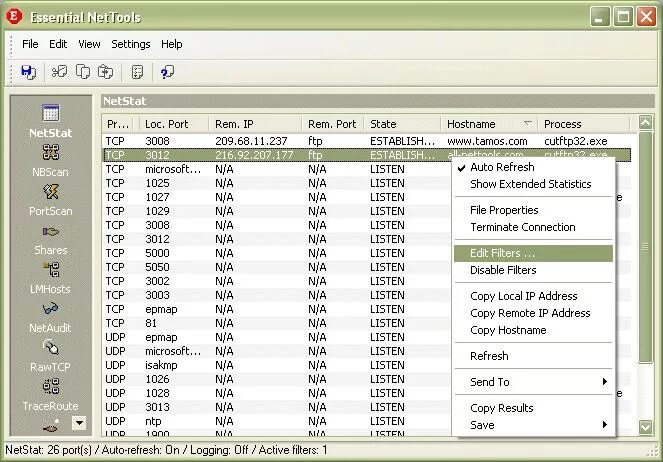Sort by the Process column header
This screenshot has width=663, height=462.
(x=584, y=124)
